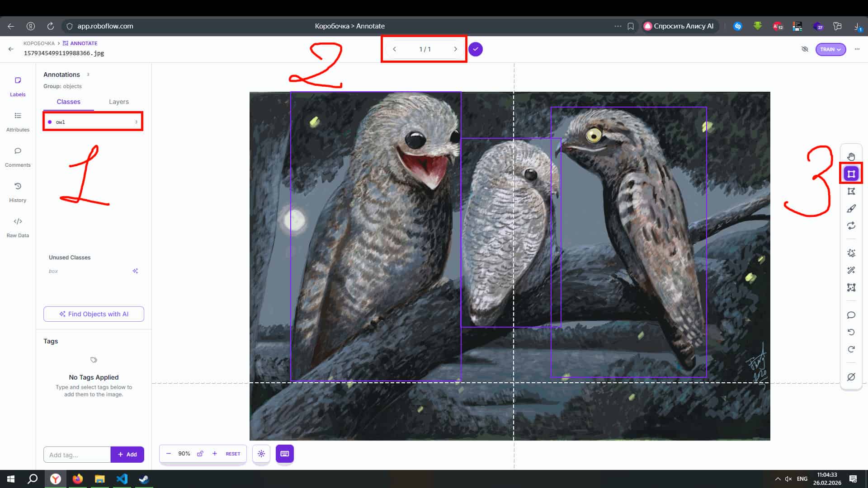Screen dimensions: 868x488
Task: Open the History sidebar panel
Action: [x=18, y=192]
